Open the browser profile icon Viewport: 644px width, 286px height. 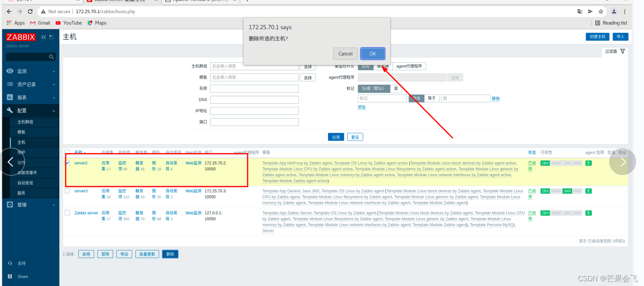[614, 11]
